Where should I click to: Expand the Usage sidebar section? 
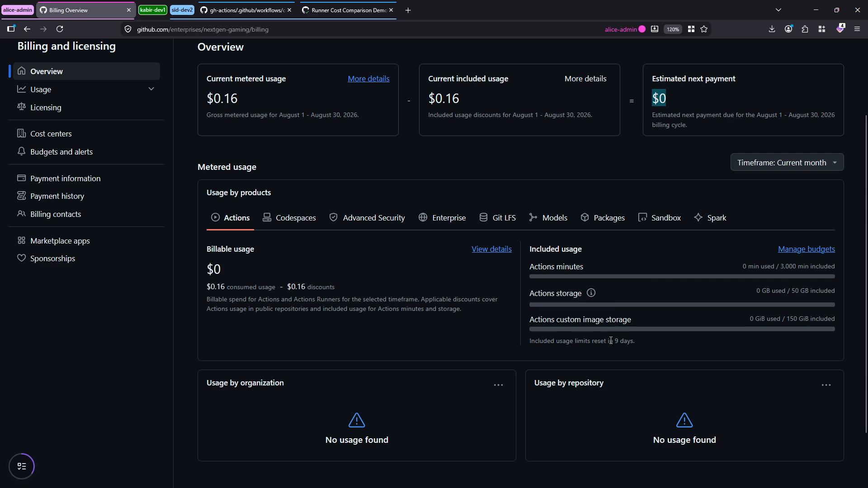tap(86, 89)
